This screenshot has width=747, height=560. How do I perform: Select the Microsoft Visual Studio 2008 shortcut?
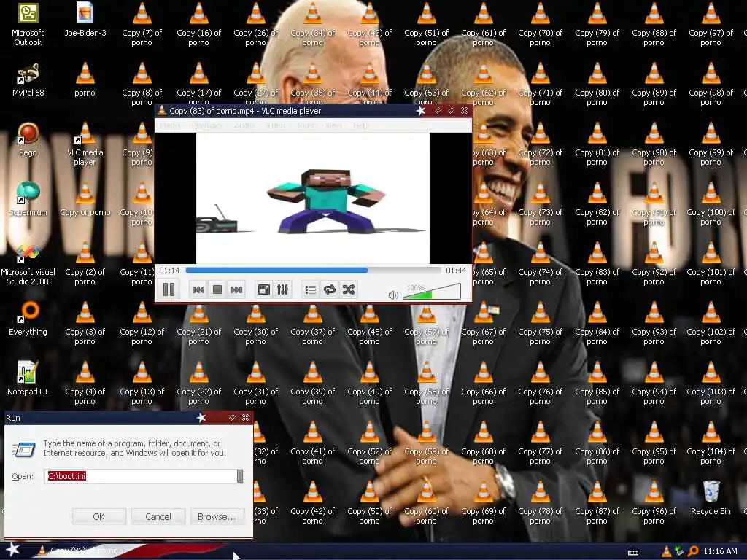[28, 264]
